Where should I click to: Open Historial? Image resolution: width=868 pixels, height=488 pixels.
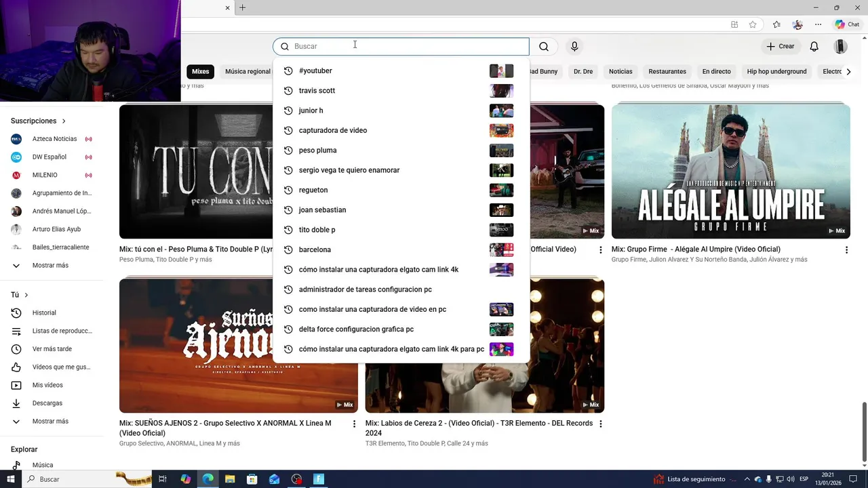click(52, 313)
